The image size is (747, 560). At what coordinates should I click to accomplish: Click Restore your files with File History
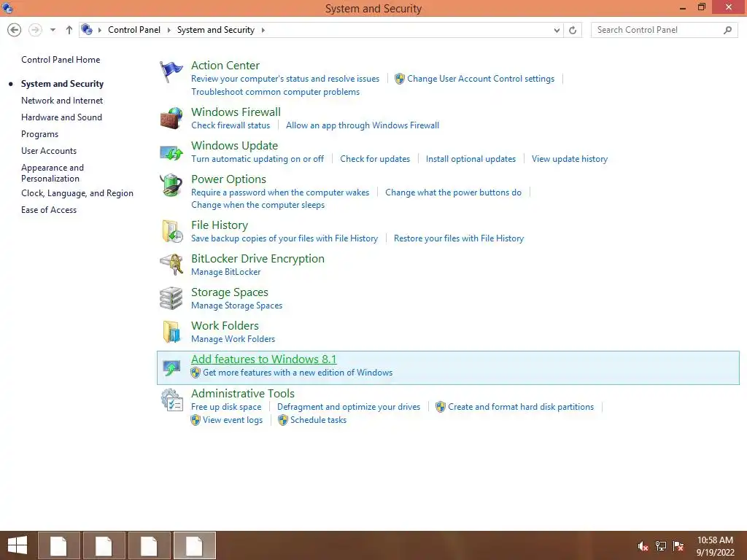point(459,238)
